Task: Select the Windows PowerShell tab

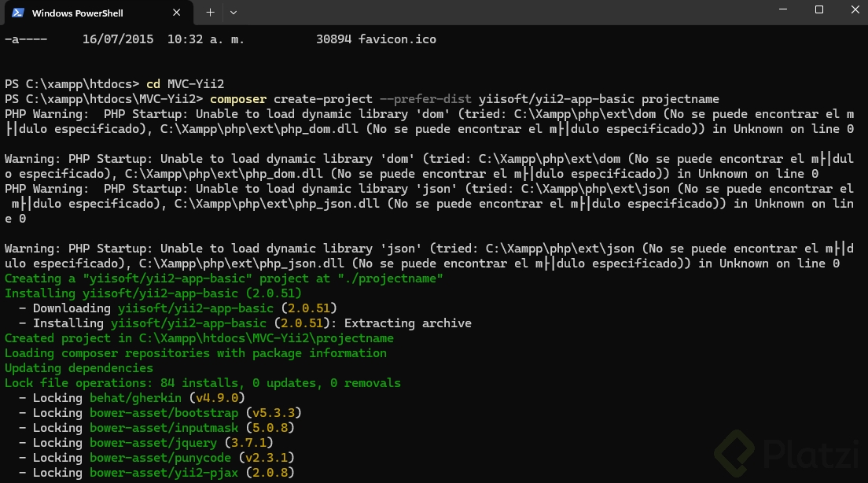Action: coord(86,13)
